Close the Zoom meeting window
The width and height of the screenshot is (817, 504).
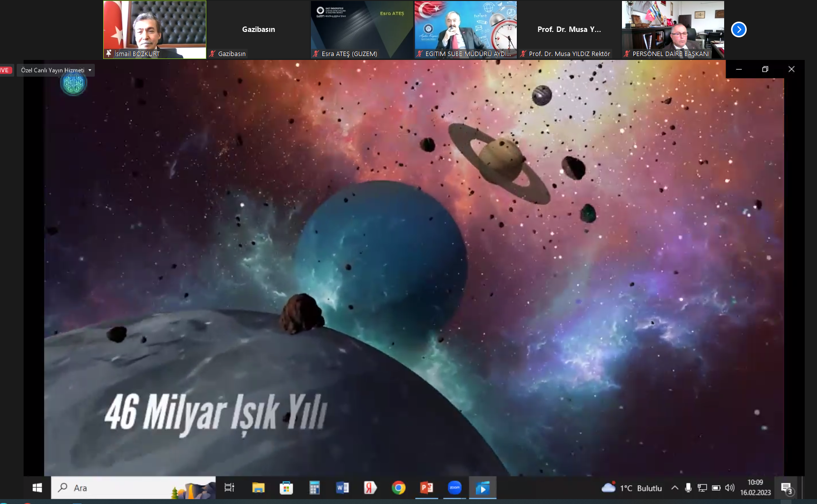(791, 69)
